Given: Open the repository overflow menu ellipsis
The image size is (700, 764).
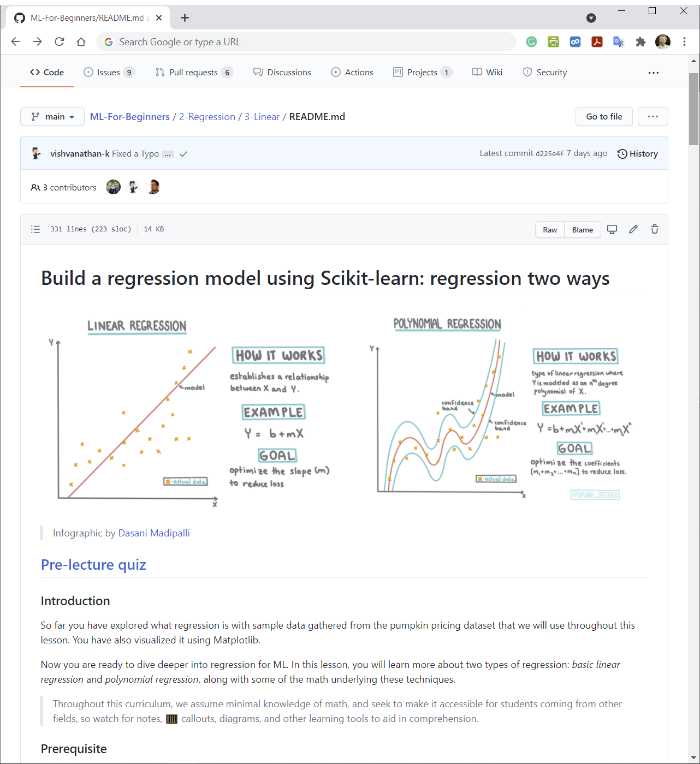Looking at the screenshot, I should click(653, 71).
